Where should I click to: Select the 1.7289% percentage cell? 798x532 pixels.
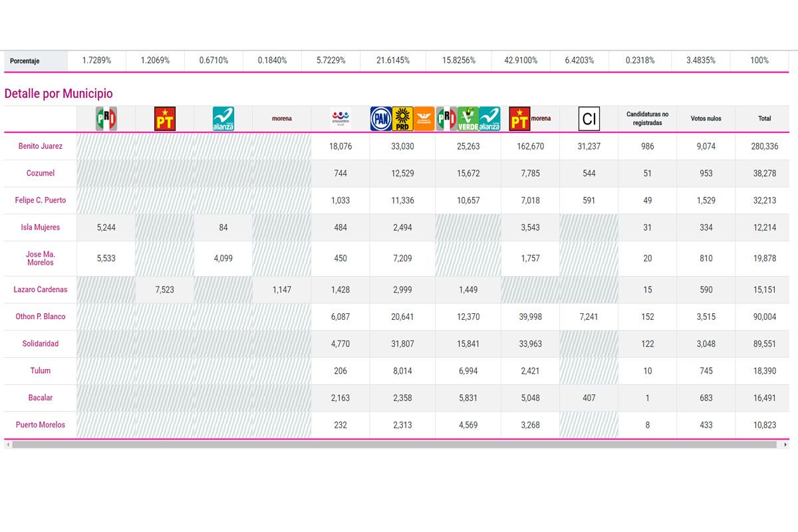click(97, 61)
